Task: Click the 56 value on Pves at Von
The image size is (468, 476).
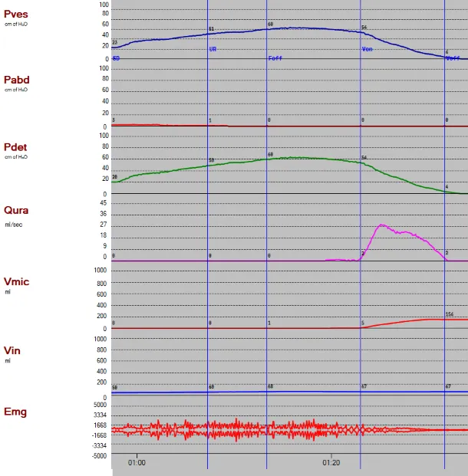Action: point(364,28)
